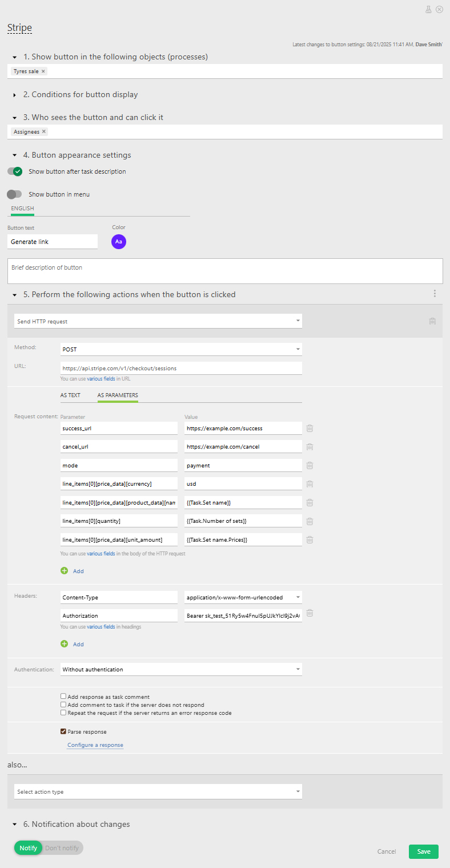The height and width of the screenshot is (868, 450).
Task: Open the Content-Type value dropdown
Action: coord(243,597)
